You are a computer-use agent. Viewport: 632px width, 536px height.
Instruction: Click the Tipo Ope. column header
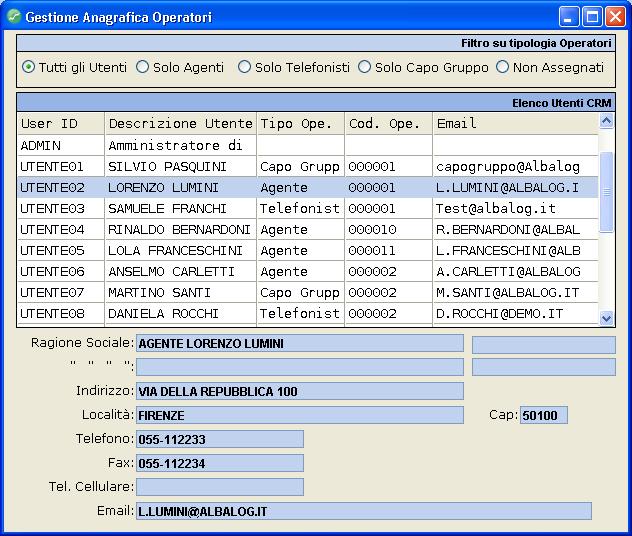click(301, 124)
